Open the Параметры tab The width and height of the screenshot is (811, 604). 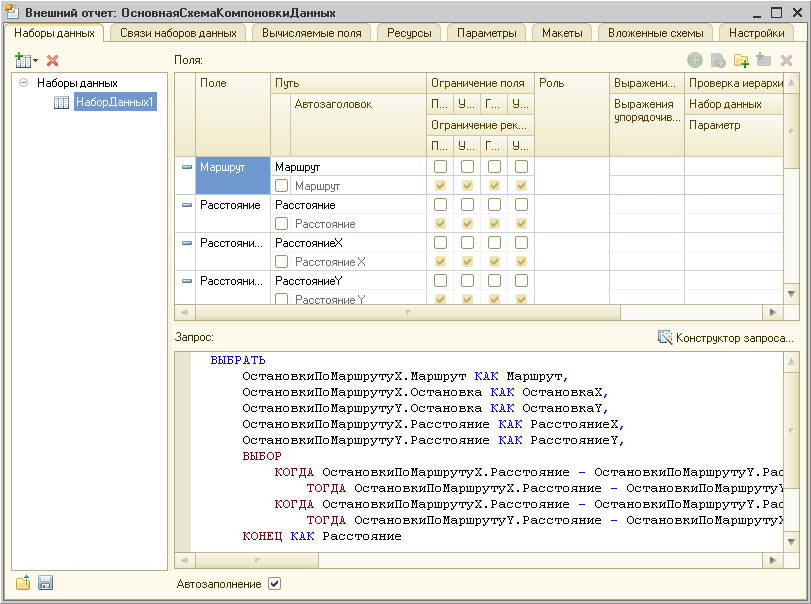pyautogui.click(x=487, y=33)
